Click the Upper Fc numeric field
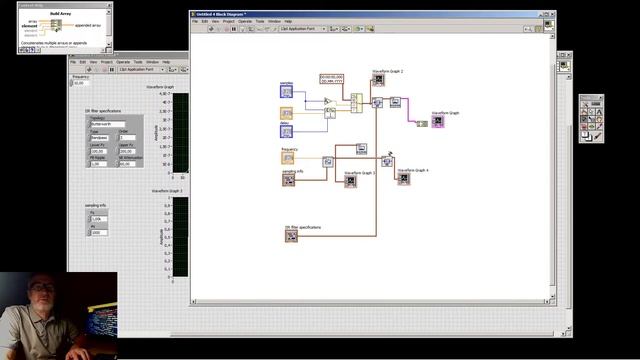 coord(127,151)
